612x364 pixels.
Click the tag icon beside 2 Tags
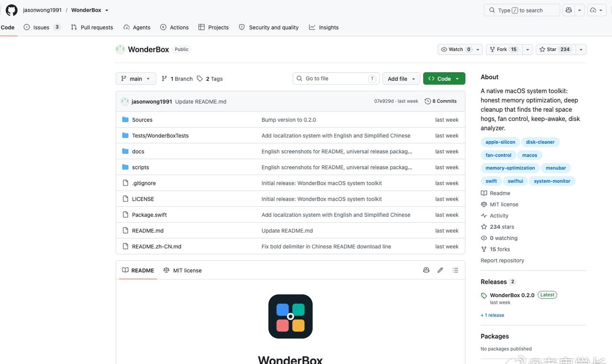pos(200,79)
